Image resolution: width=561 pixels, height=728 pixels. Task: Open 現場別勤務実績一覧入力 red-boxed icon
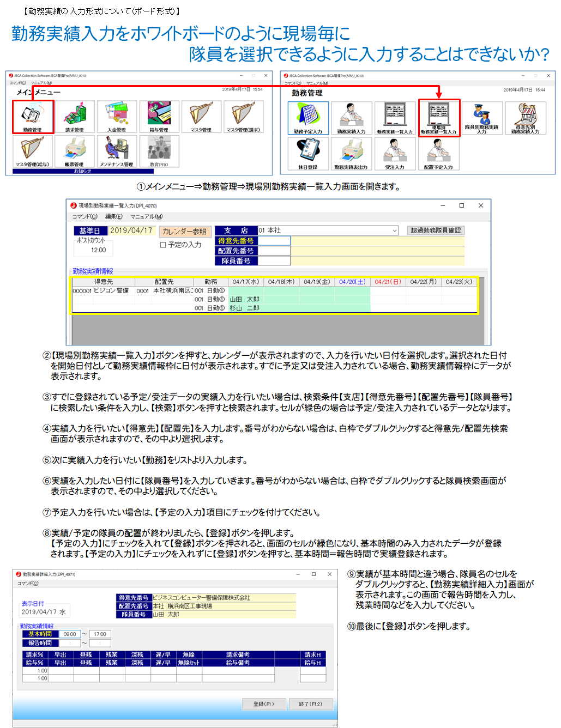click(x=439, y=117)
